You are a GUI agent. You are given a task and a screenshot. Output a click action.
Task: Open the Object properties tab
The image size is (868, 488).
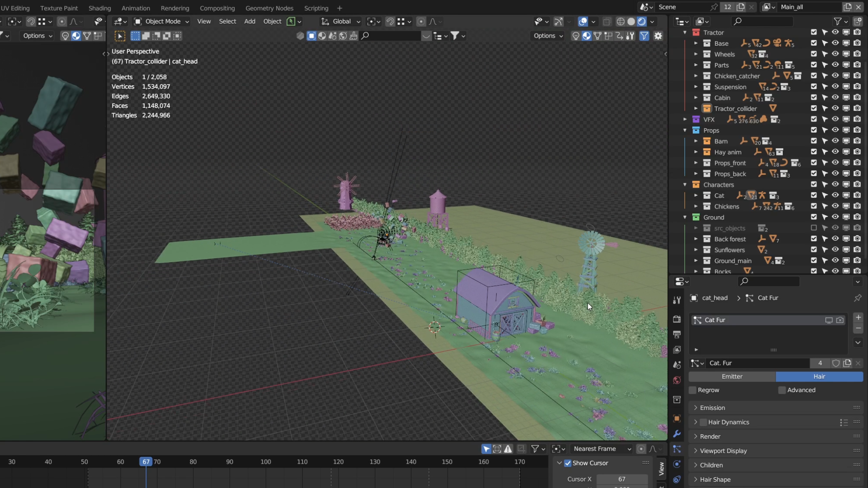pos(677,418)
